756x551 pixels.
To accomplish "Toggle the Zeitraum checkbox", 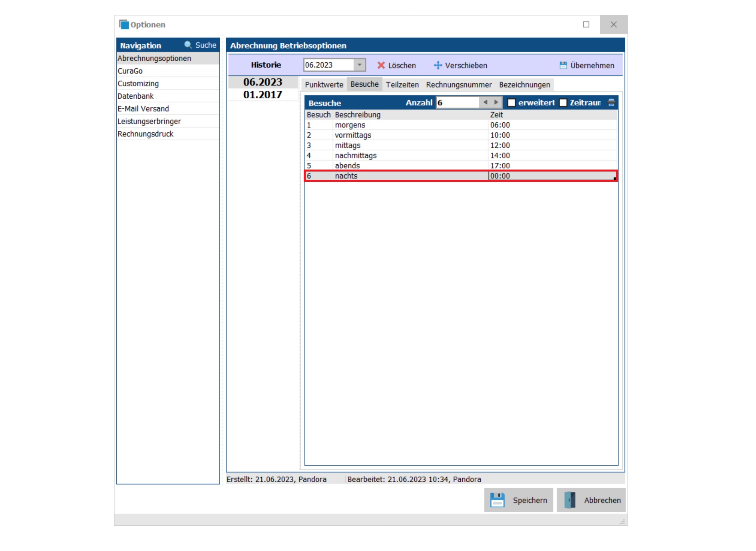I will click(563, 103).
